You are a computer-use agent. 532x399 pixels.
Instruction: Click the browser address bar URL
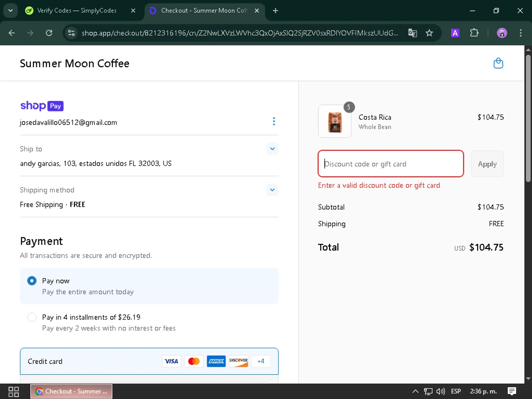tap(240, 33)
